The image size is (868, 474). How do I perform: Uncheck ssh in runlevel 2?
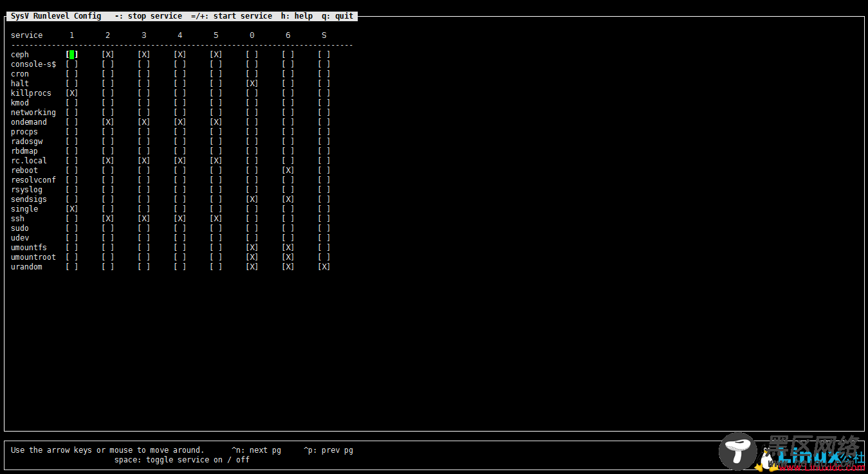click(108, 219)
